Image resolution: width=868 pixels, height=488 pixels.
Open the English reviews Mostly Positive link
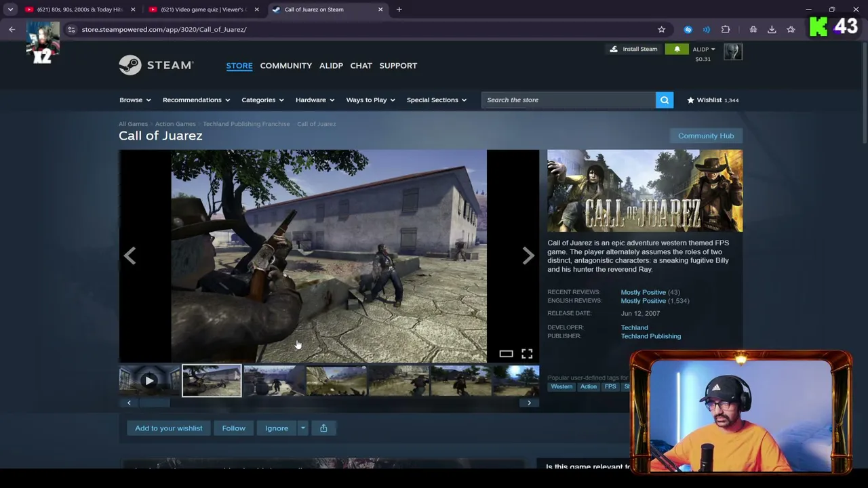644,301
